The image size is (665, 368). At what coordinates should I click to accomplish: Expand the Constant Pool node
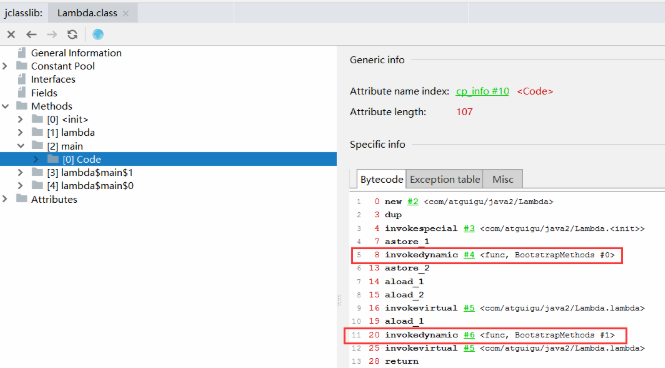5,66
